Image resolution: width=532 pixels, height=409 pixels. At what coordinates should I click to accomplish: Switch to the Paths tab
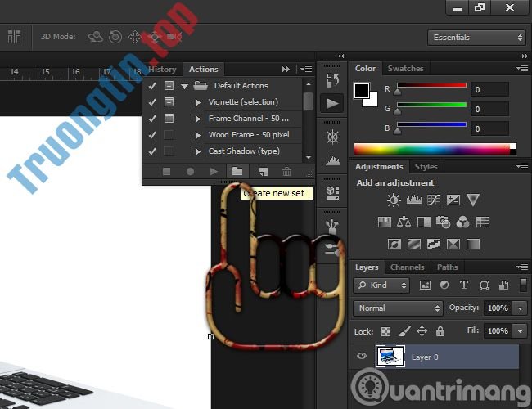(447, 267)
